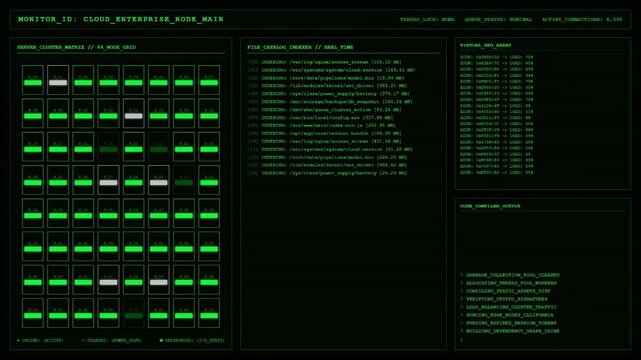Image resolution: width=641 pixels, height=360 pixels.
Task: Select the cloud.service [149.41 MB] indexing line
Action: point(331,70)
